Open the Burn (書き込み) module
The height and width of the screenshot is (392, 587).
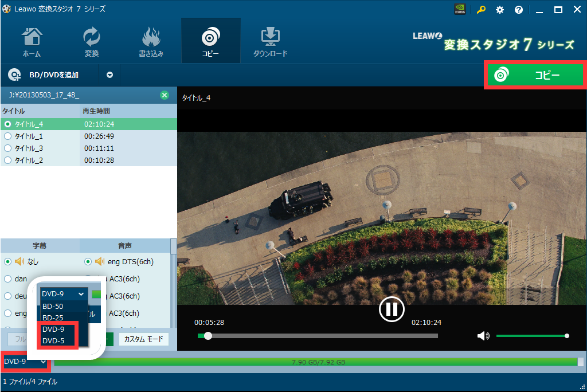(151, 42)
